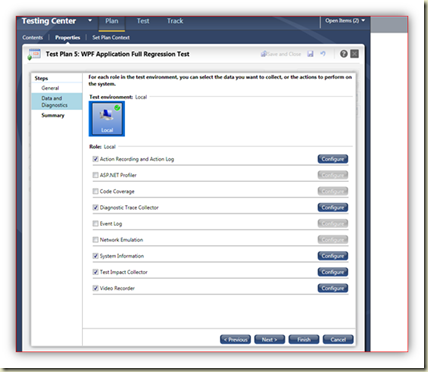This screenshot has height=372, width=428.
Task: Select the Summary step
Action: (x=53, y=115)
